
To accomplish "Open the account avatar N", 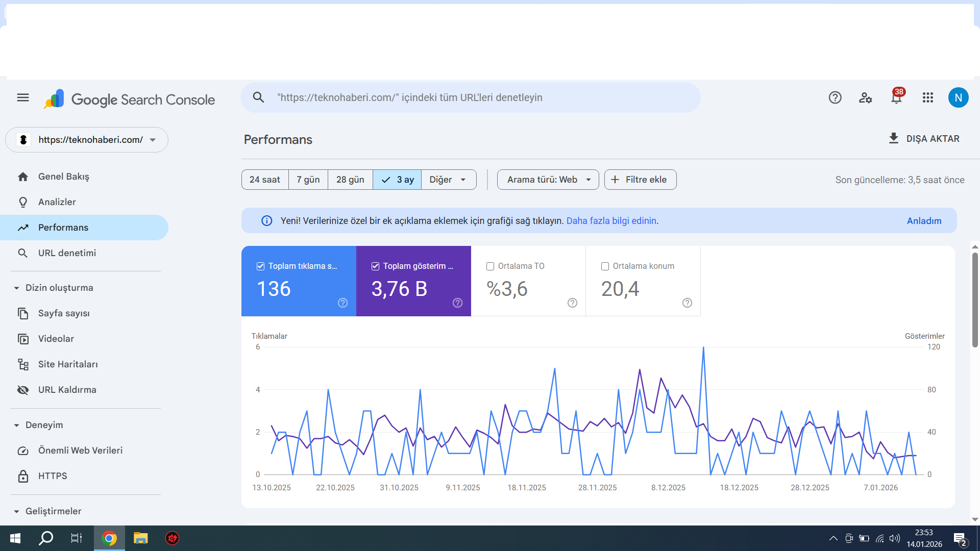I will pos(958,97).
